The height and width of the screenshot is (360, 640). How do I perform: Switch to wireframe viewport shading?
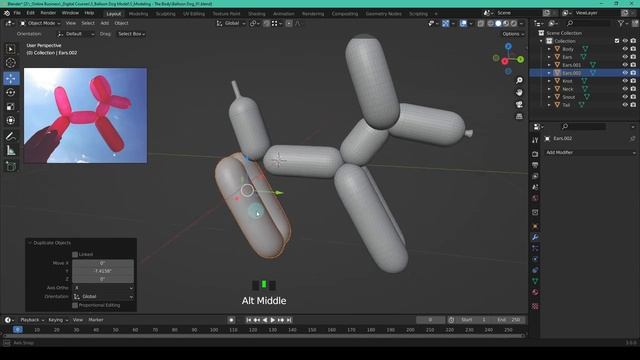click(491, 23)
